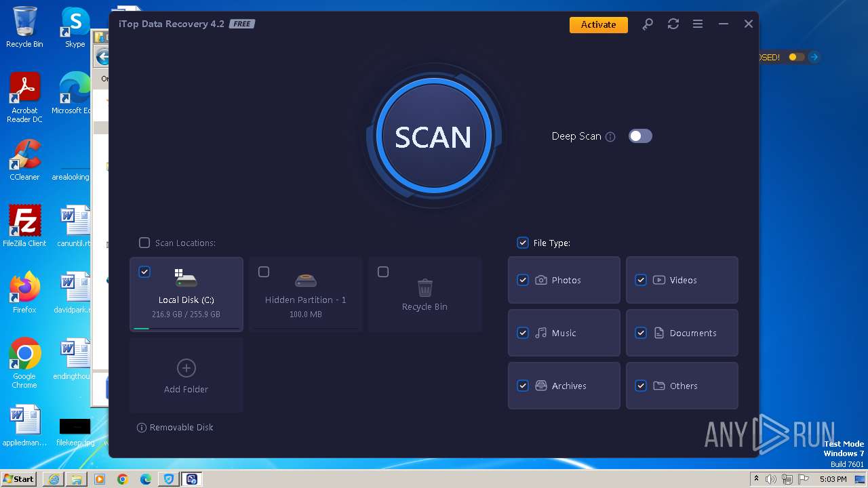The image size is (868, 488).
Task: Open Google Chrome desktop shortcut
Action: coord(24,364)
